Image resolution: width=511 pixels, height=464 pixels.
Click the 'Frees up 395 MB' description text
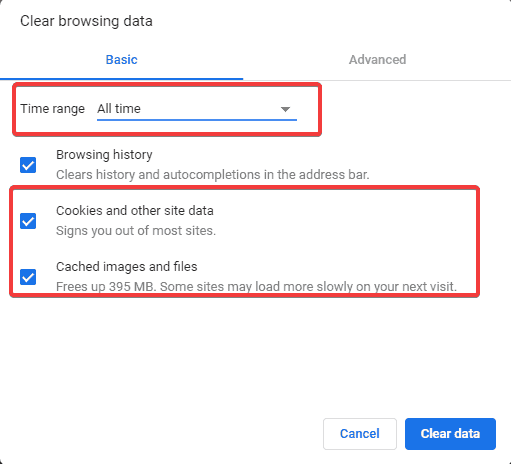[256, 287]
